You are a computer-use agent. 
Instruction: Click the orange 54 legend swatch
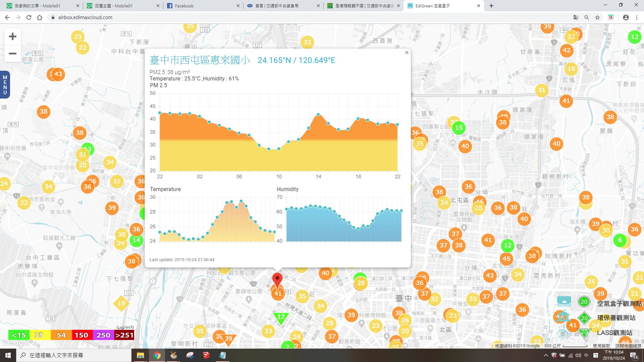click(61, 335)
